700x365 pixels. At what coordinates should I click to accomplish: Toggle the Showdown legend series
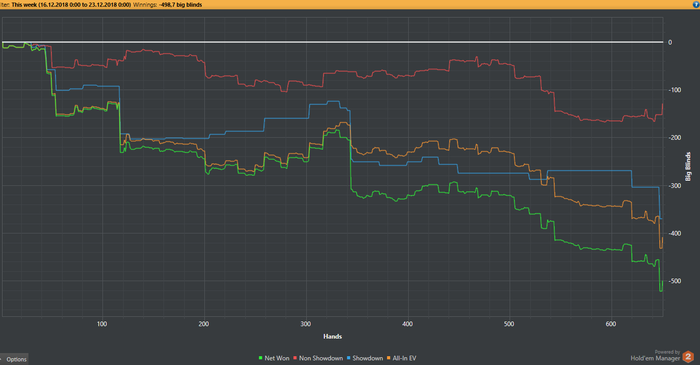pyautogui.click(x=365, y=358)
